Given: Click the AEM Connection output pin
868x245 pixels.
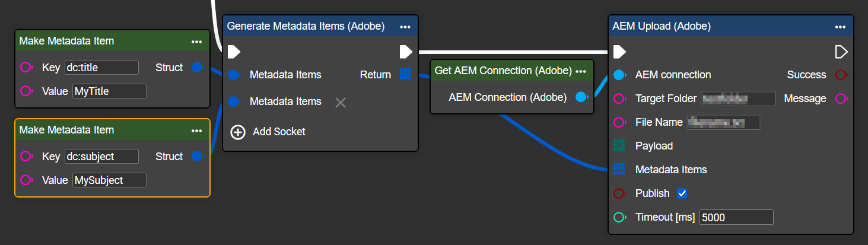Looking at the screenshot, I should coord(582,97).
